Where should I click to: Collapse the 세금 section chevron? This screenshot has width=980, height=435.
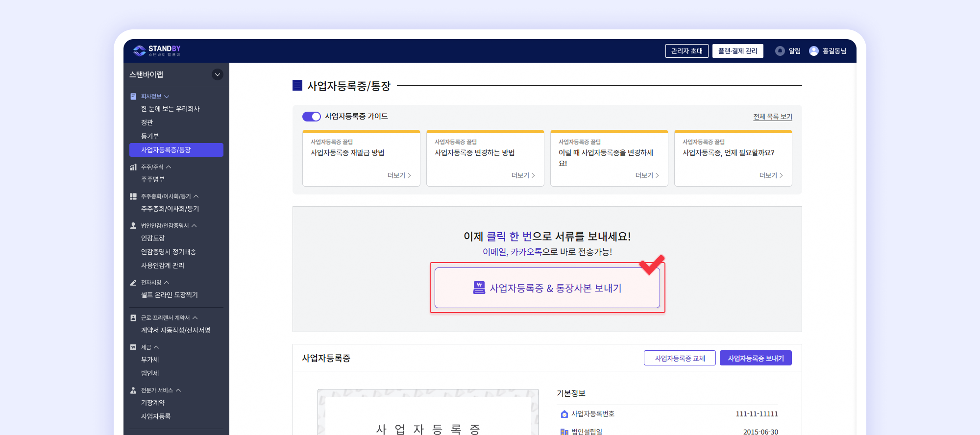pyautogui.click(x=156, y=347)
